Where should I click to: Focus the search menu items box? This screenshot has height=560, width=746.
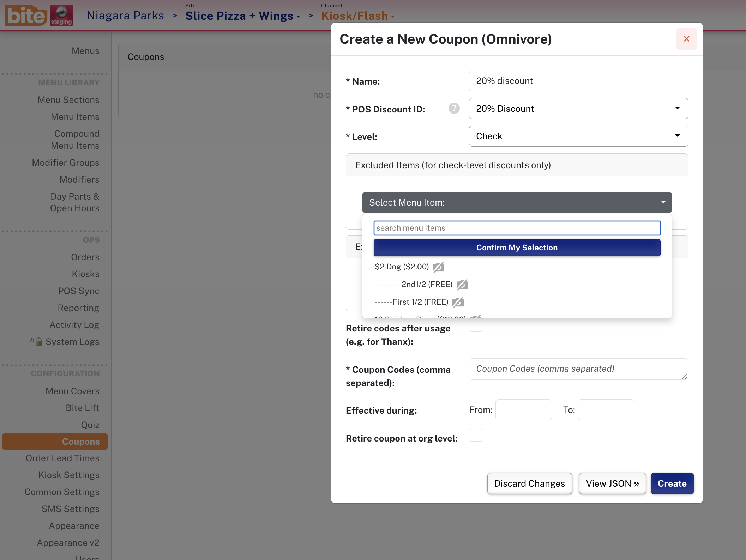[517, 228]
